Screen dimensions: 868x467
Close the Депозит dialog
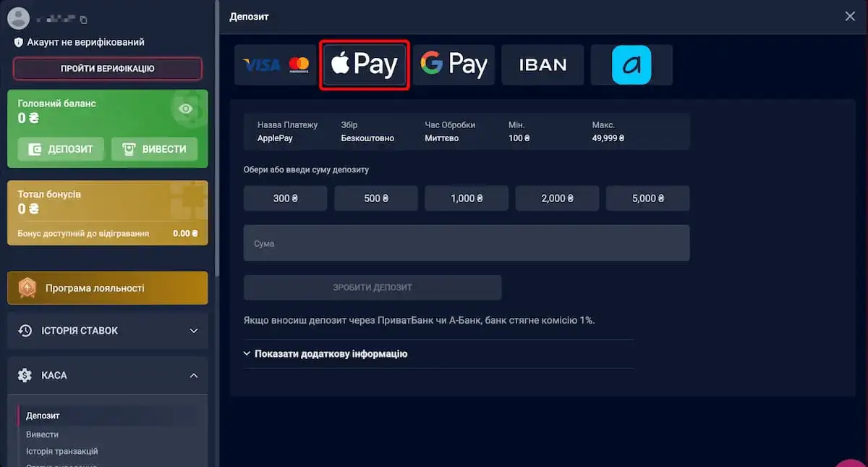click(x=850, y=16)
